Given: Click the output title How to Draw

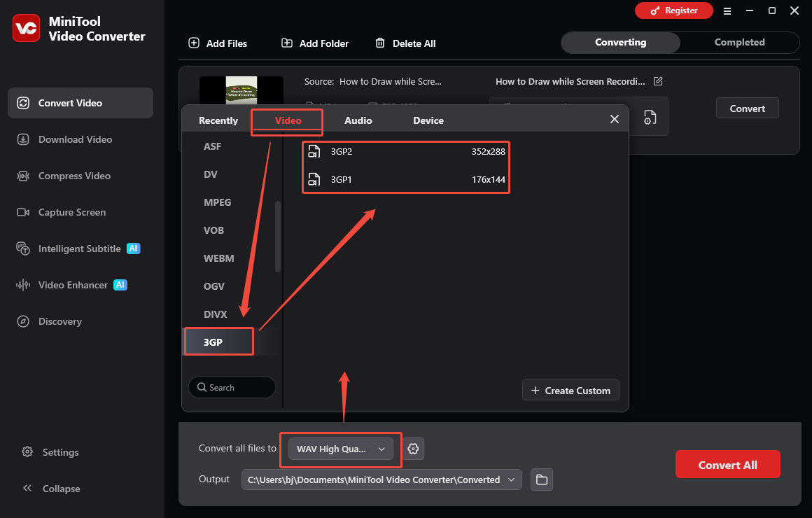Looking at the screenshot, I should coord(570,81).
